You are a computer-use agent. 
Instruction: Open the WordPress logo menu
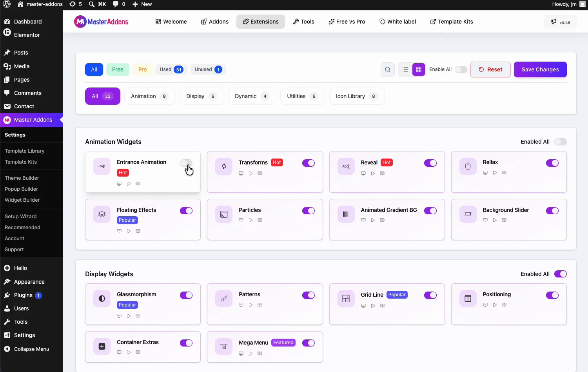(7, 4)
